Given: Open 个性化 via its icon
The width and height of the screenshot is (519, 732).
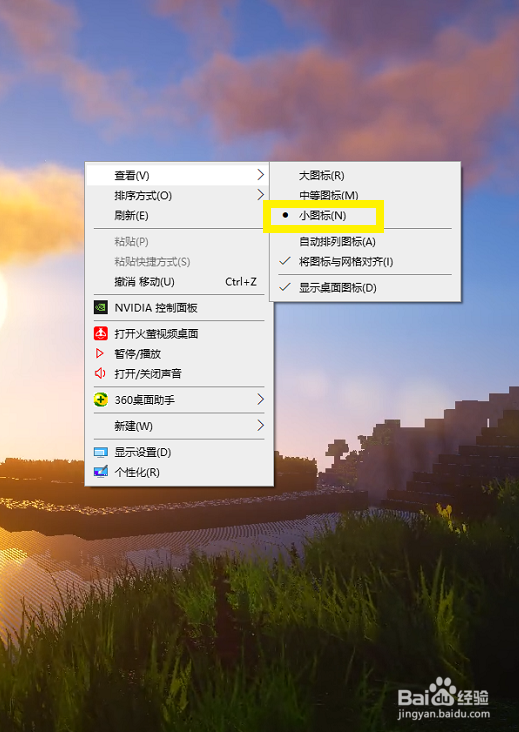Looking at the screenshot, I should [101, 472].
